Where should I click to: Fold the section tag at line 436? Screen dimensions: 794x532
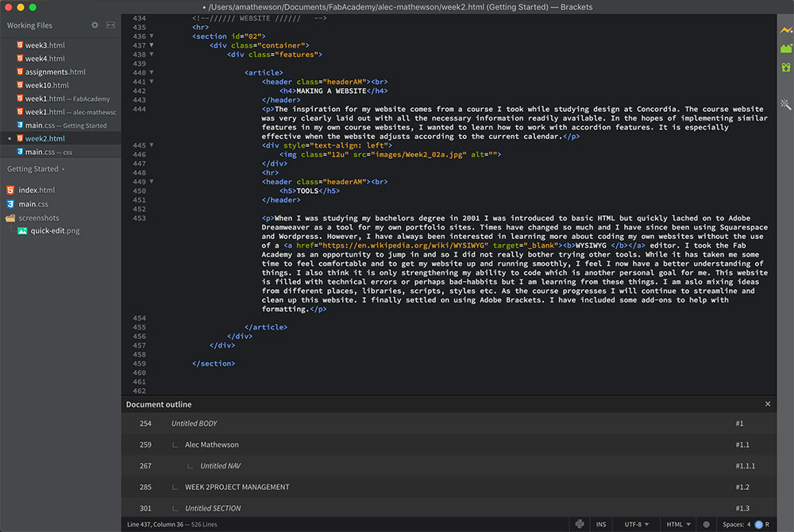151,37
